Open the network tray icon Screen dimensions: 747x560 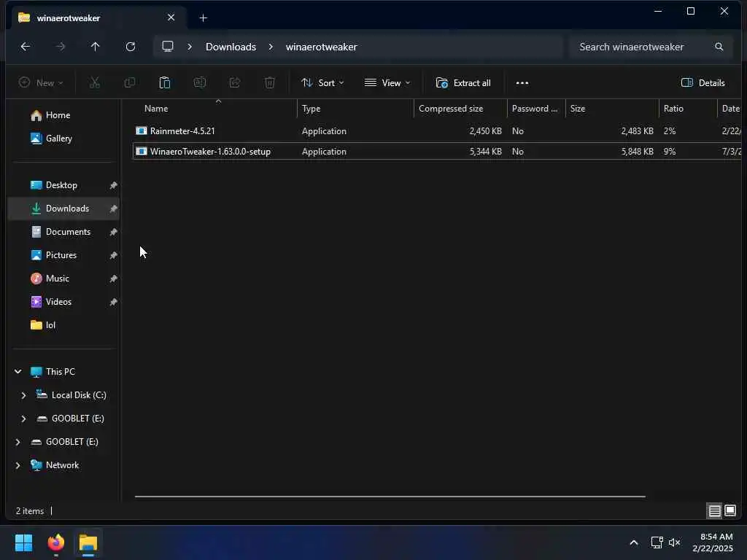(x=657, y=542)
